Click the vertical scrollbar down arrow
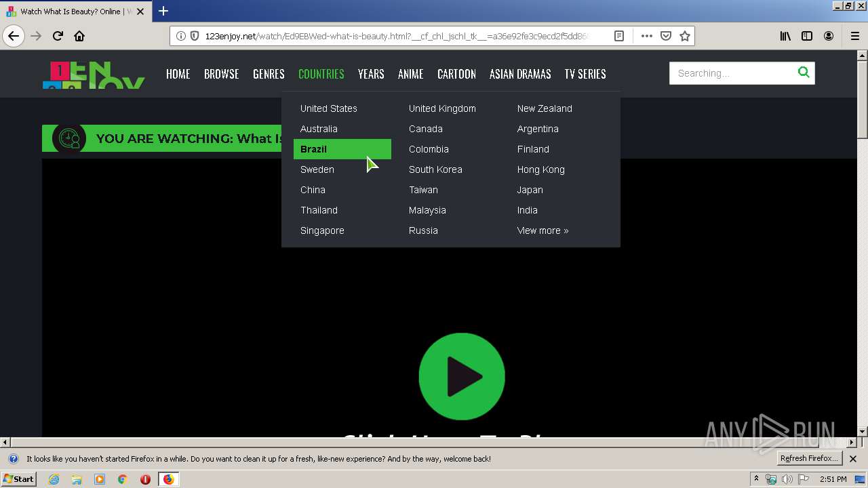Viewport: 868px width, 488px height. point(862,431)
